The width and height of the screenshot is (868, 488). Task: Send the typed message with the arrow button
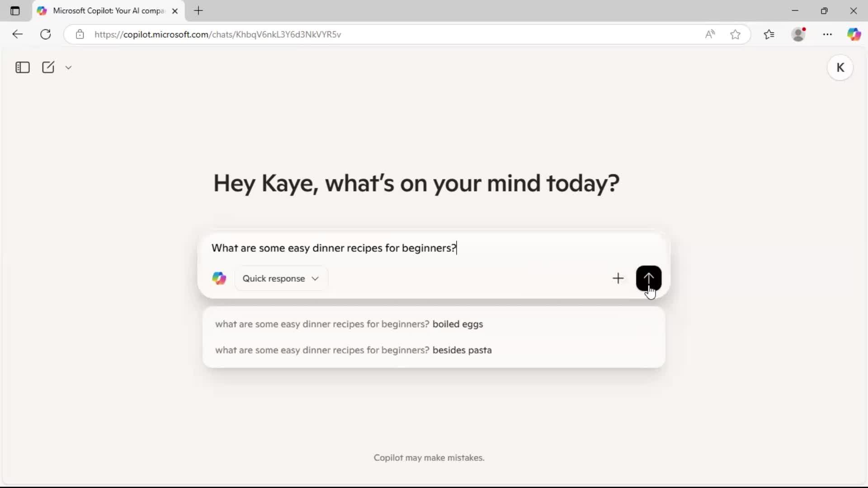tap(649, 278)
